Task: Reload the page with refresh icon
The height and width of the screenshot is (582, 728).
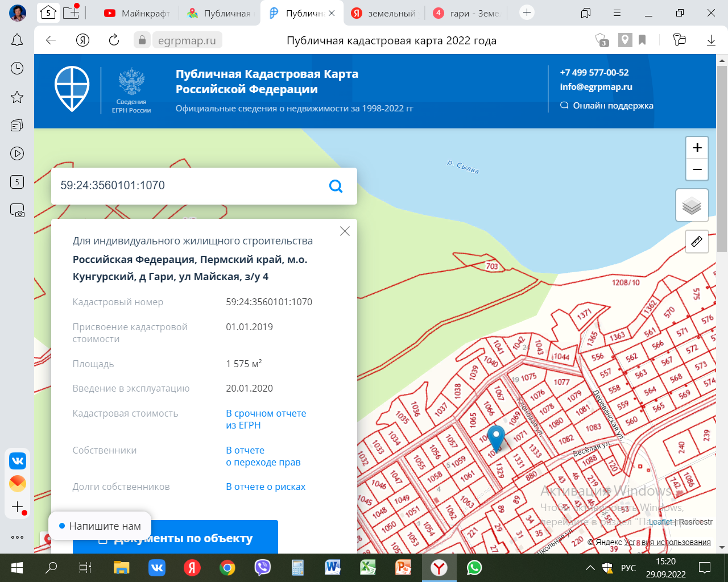Action: (x=114, y=40)
